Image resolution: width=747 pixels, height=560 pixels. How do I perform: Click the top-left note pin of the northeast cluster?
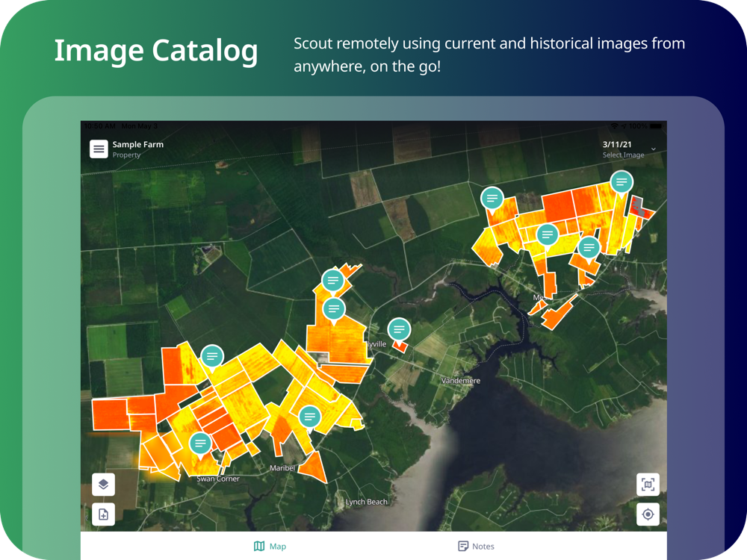pos(492,199)
